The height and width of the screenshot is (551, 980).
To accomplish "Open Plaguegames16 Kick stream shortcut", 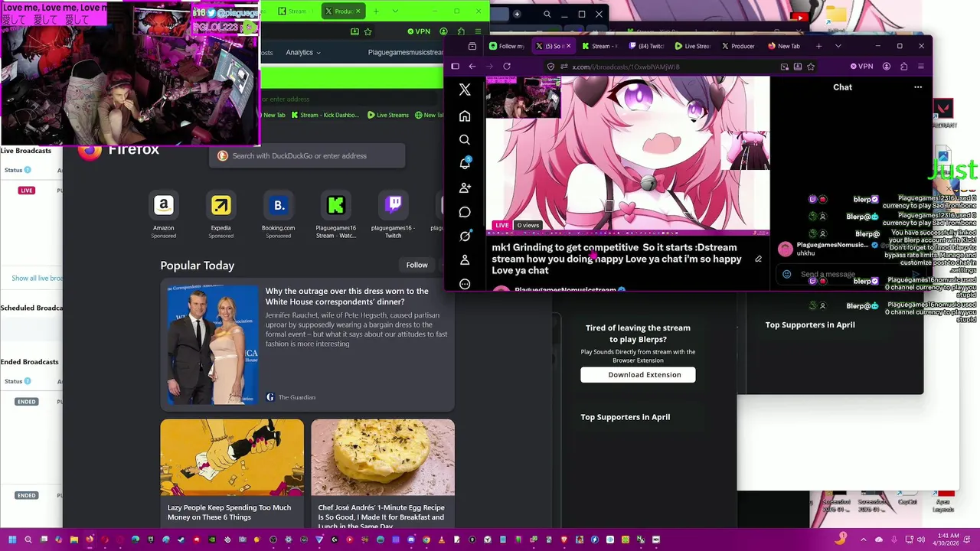I will pos(335,206).
